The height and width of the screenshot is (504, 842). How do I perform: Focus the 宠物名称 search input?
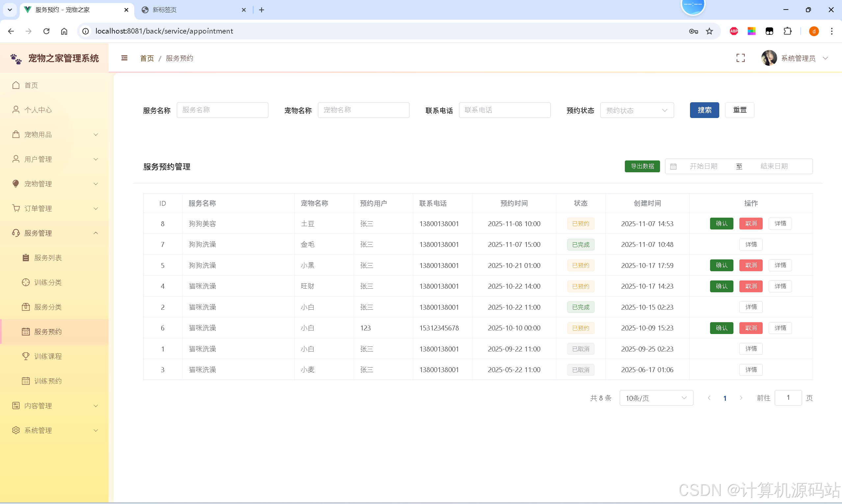point(364,110)
